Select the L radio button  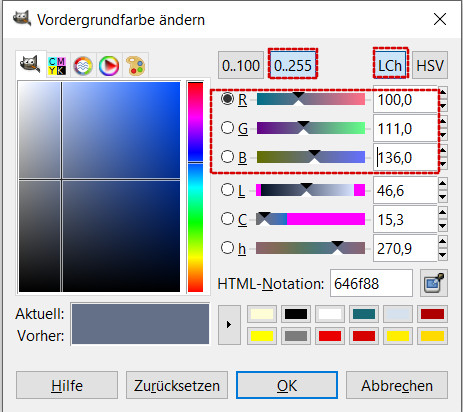(227, 190)
